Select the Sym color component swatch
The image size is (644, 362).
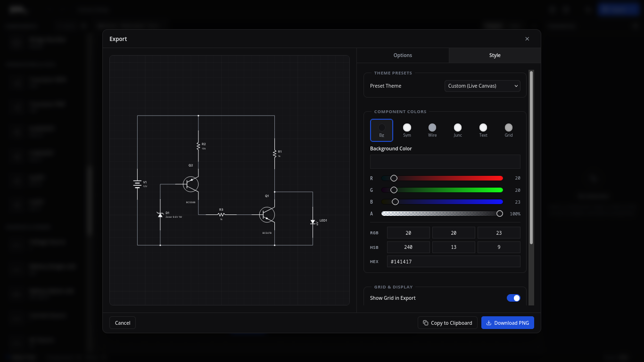pos(407,130)
